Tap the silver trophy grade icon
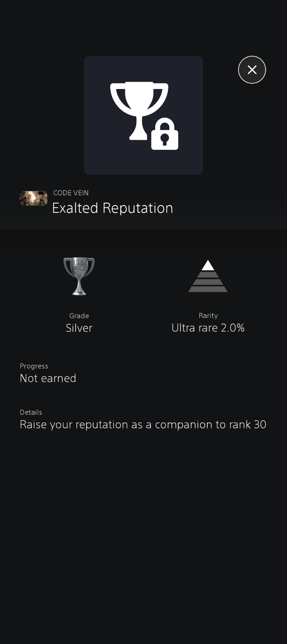This screenshot has height=644, width=287. click(x=79, y=276)
